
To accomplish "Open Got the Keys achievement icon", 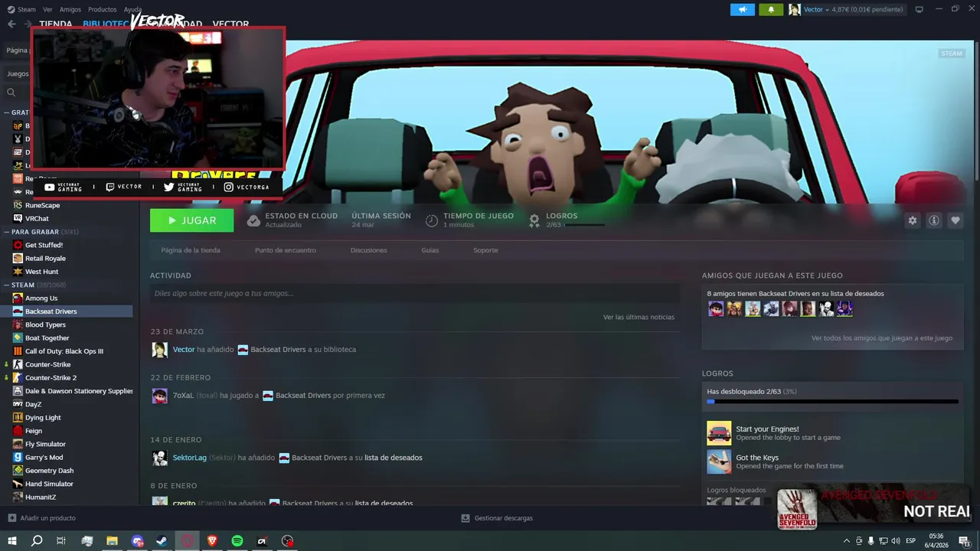I will (x=719, y=461).
